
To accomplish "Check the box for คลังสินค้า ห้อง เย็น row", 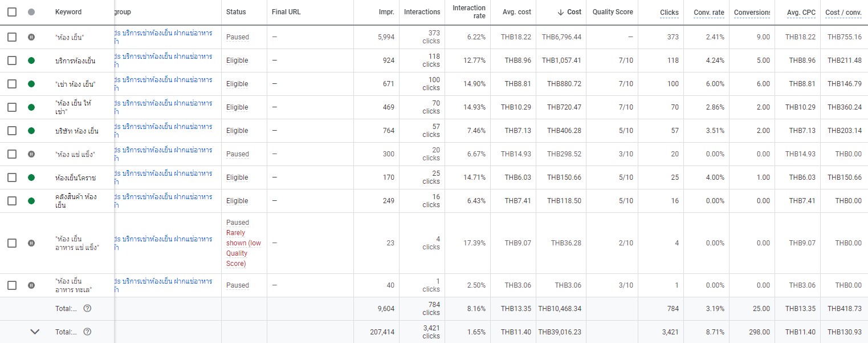I will click(x=12, y=201).
